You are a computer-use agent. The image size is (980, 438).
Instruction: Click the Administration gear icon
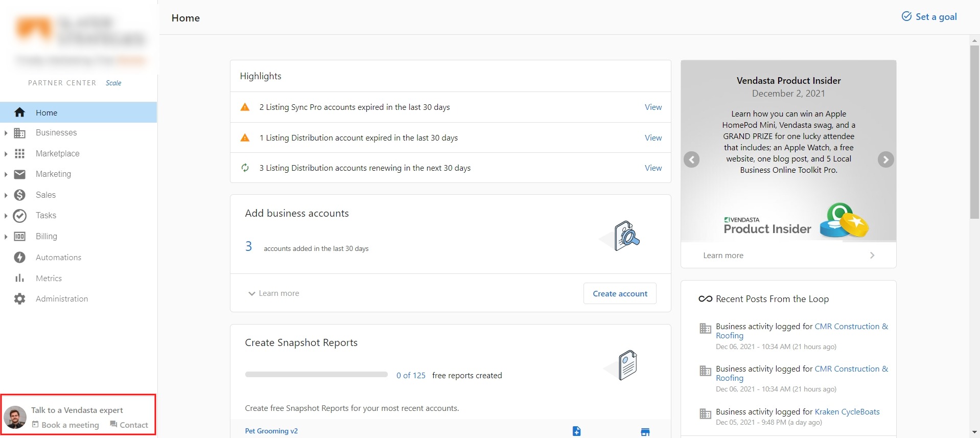pos(19,298)
